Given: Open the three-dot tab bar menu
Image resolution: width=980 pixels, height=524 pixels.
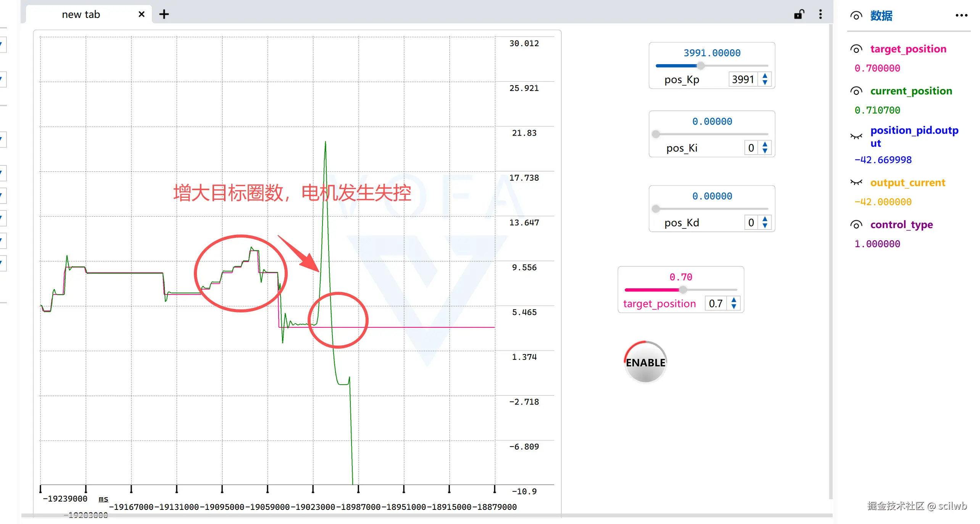Looking at the screenshot, I should click(x=820, y=15).
